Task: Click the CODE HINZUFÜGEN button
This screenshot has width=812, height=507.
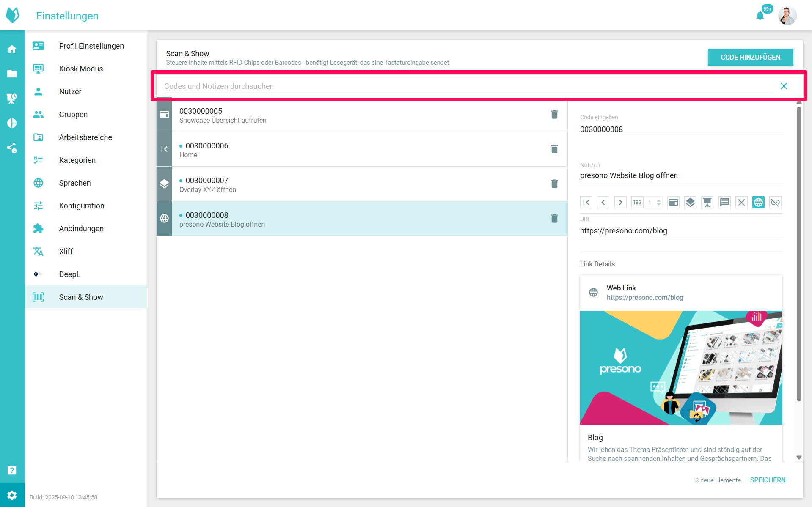Action: 750,57
